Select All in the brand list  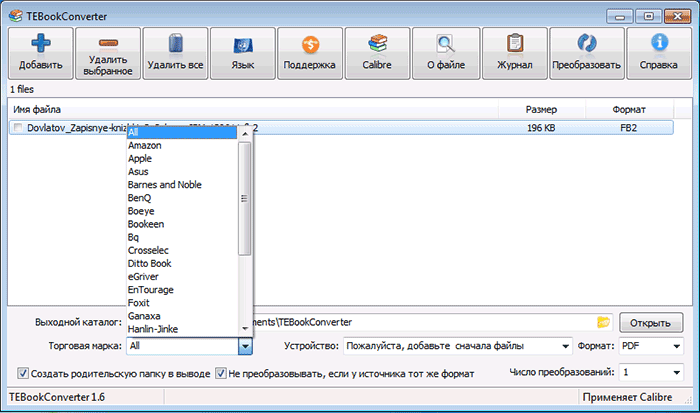(182, 132)
